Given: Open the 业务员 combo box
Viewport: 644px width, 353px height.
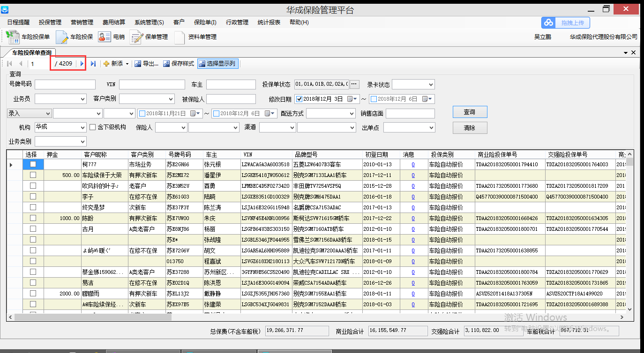Looking at the screenshot, I should point(82,99).
